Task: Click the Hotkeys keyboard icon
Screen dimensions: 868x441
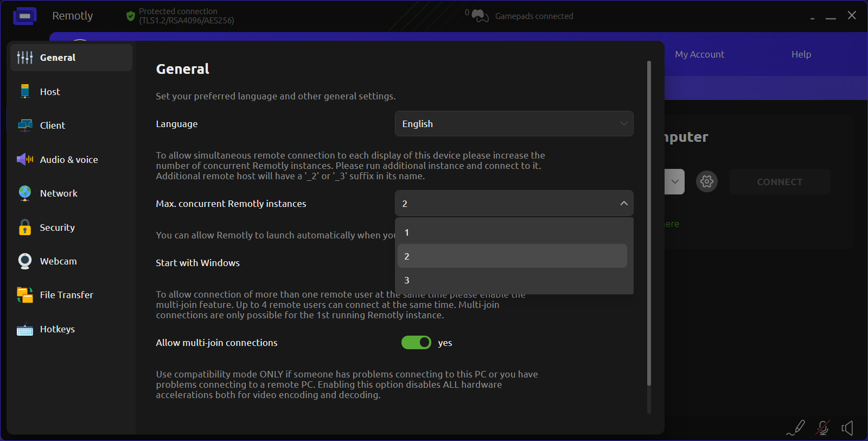Action: click(x=25, y=329)
